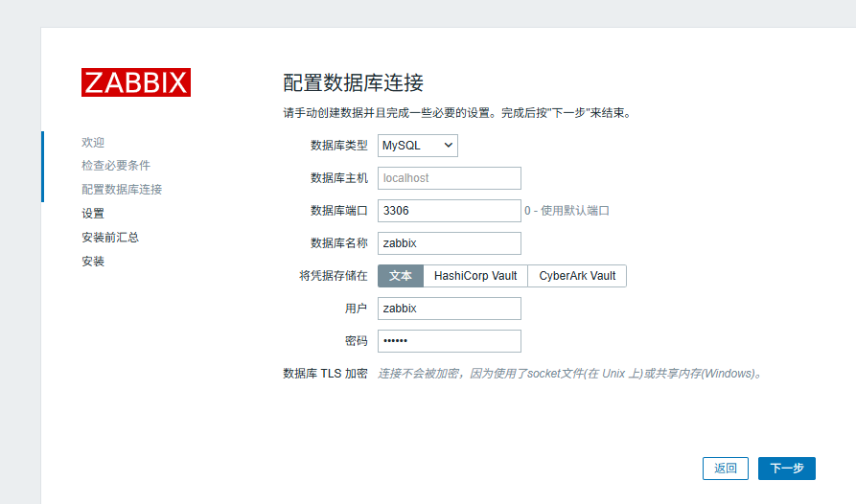The image size is (856, 504).
Task: Focus the 数据库端口 field showing 3306
Action: (450, 211)
